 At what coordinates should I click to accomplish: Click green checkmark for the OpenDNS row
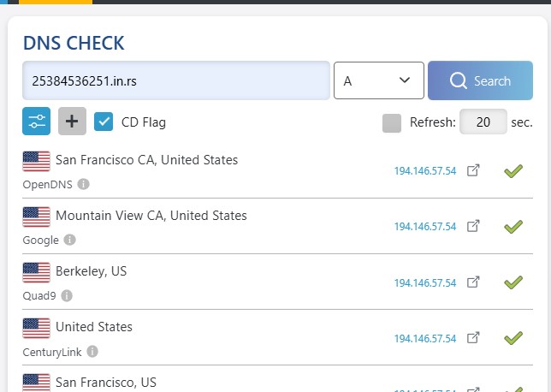click(x=513, y=171)
